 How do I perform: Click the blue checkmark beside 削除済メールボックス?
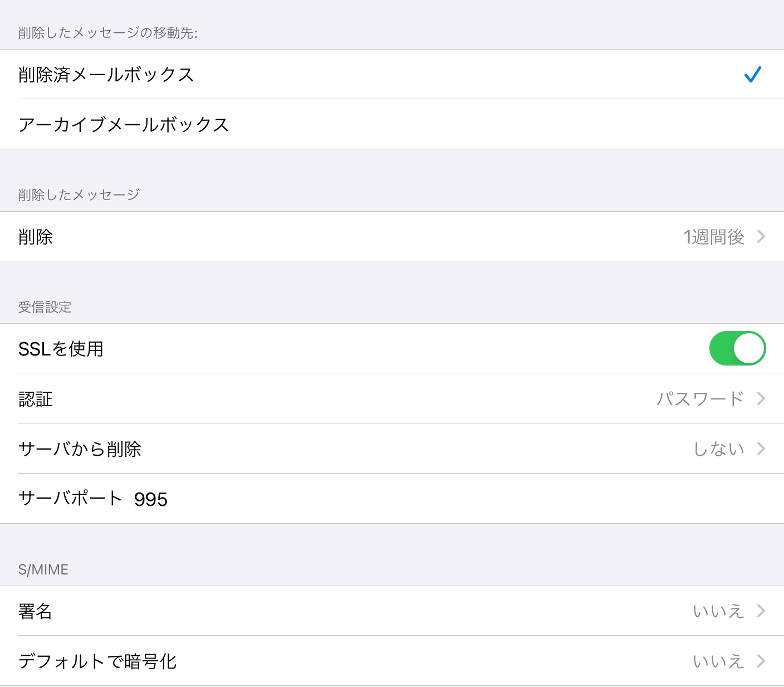752,75
